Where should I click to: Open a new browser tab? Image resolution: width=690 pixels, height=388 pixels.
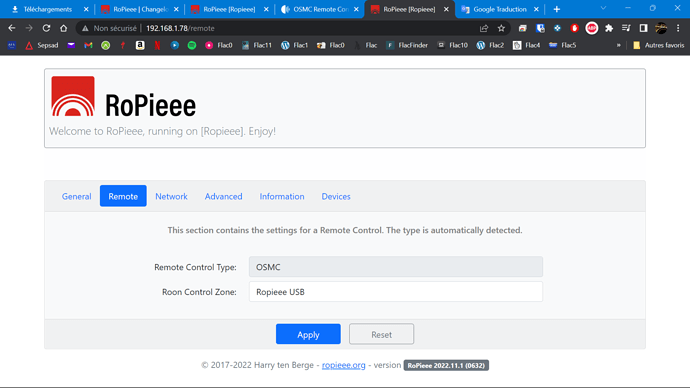(557, 9)
